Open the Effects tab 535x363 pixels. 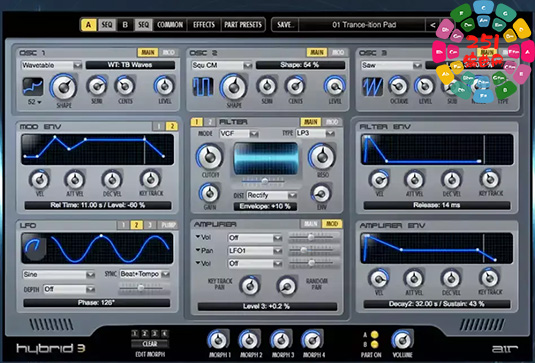coord(204,25)
